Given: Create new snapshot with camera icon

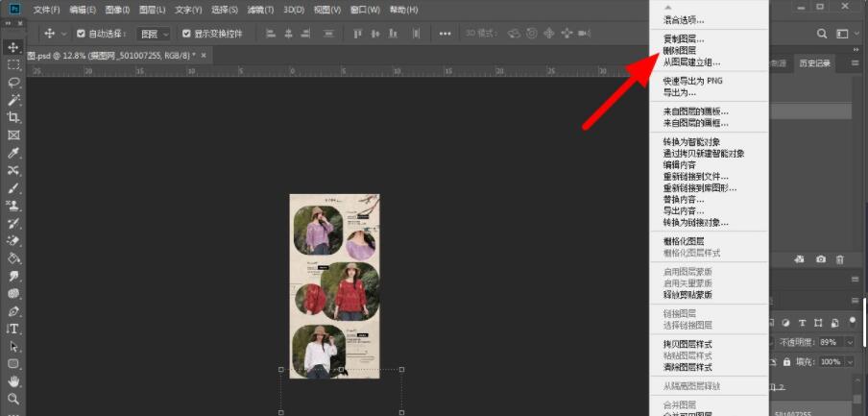Looking at the screenshot, I should pos(820,259).
